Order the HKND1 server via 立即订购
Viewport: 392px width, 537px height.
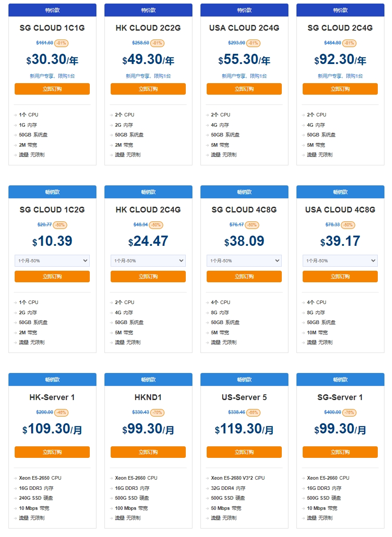tap(148, 452)
